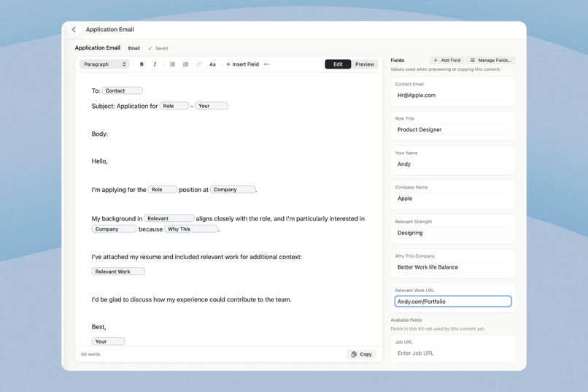
Task: Open Manage Fields
Action: click(x=491, y=60)
